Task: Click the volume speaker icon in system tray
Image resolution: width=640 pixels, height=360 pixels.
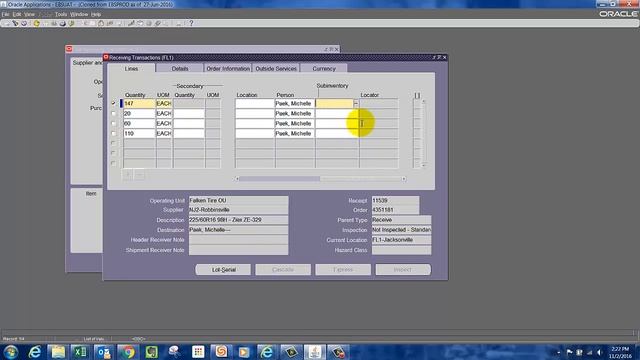Action: tap(599, 352)
